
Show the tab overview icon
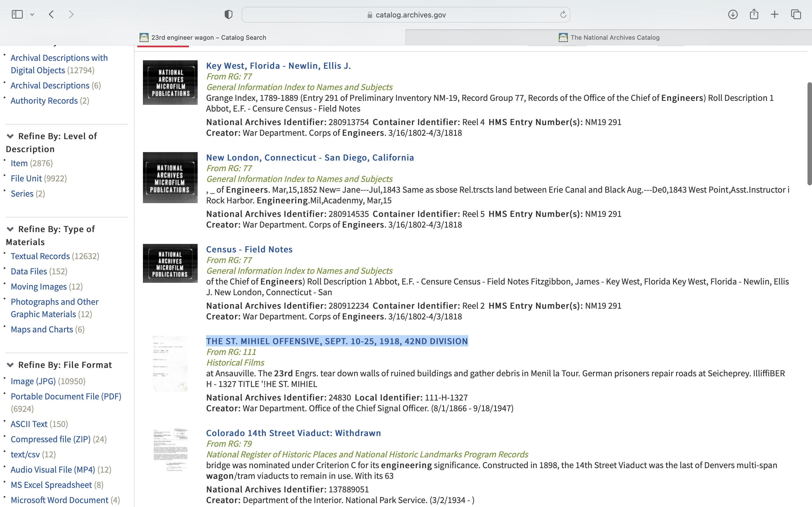pyautogui.click(x=796, y=14)
